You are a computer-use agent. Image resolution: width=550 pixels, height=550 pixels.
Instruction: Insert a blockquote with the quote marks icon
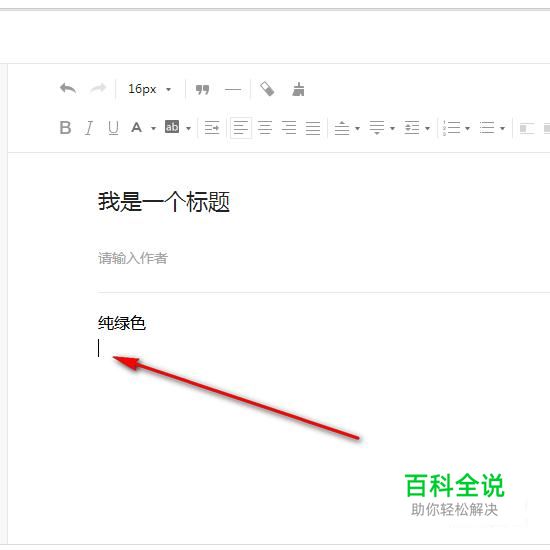click(202, 90)
